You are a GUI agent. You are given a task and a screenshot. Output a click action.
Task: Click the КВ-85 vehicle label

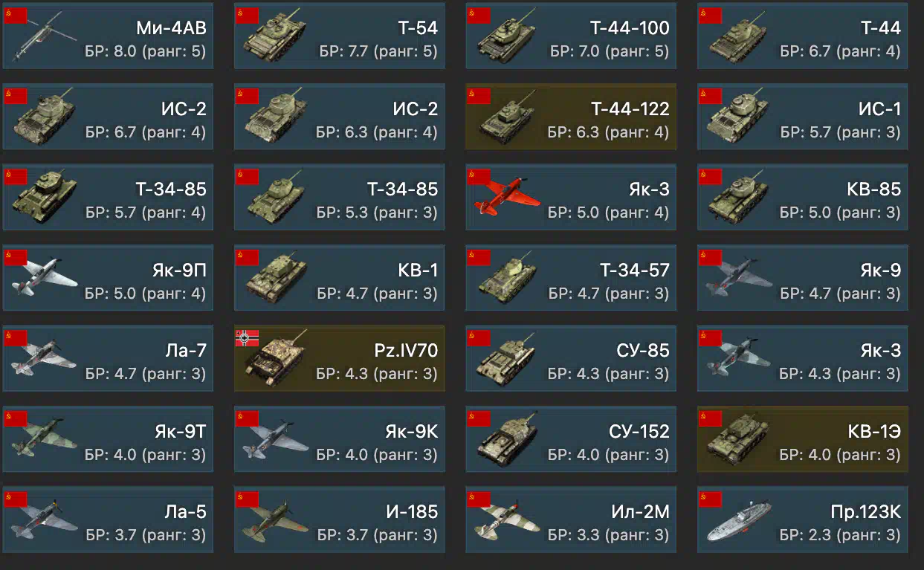click(873, 190)
